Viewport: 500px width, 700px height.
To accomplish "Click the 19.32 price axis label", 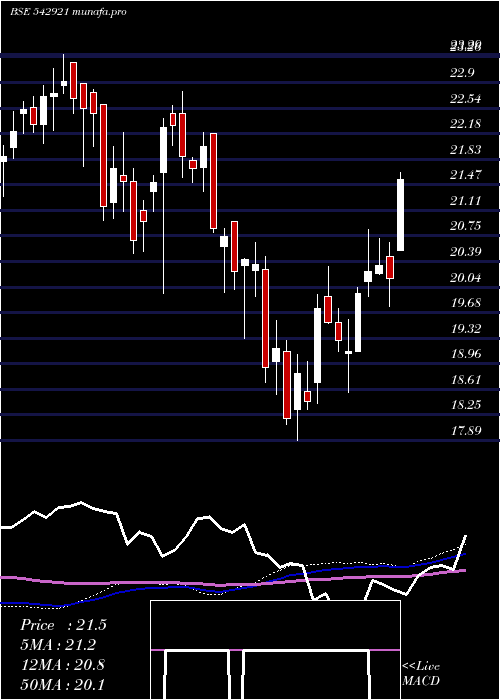I will 466,329.
